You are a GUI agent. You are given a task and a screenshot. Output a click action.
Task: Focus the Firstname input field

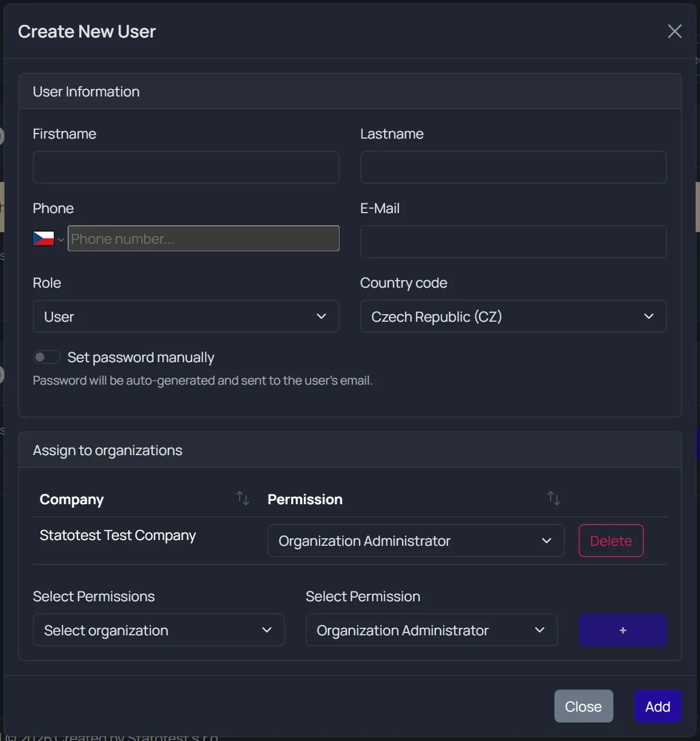(186, 167)
